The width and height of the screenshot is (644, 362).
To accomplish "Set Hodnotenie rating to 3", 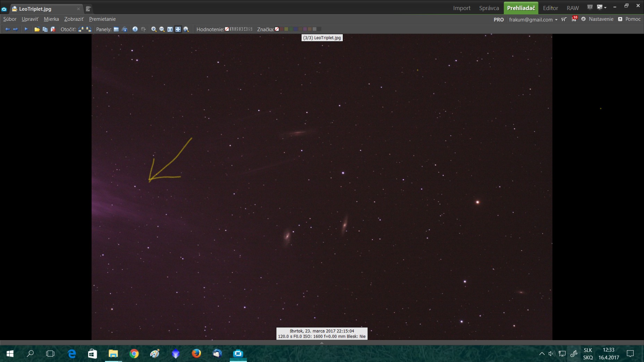I will (x=241, y=29).
